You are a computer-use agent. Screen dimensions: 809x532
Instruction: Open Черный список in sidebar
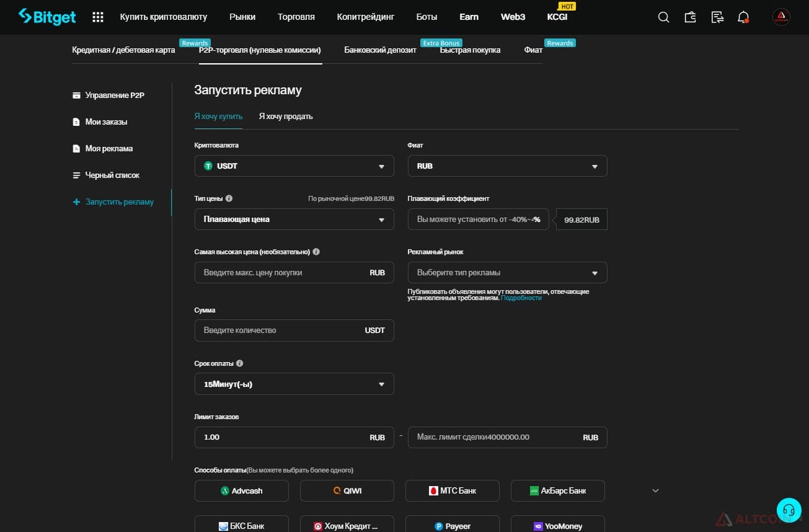106,175
